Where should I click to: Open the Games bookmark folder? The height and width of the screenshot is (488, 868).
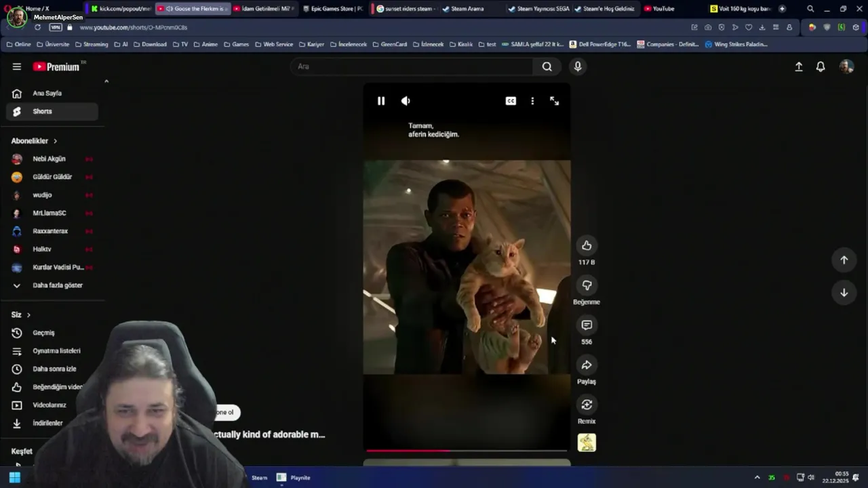click(x=237, y=44)
